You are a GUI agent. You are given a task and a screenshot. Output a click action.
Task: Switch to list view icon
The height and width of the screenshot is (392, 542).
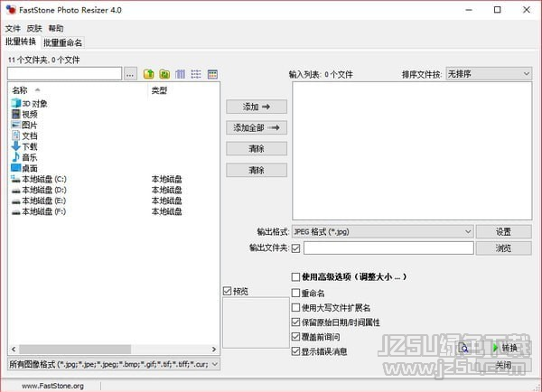(196, 74)
